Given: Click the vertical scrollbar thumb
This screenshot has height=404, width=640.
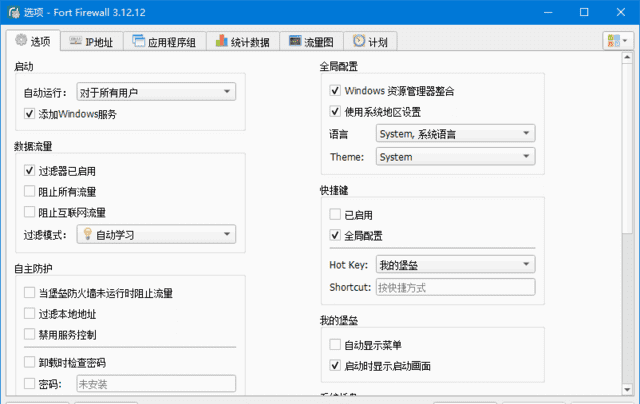Looking at the screenshot, I should (627, 149).
